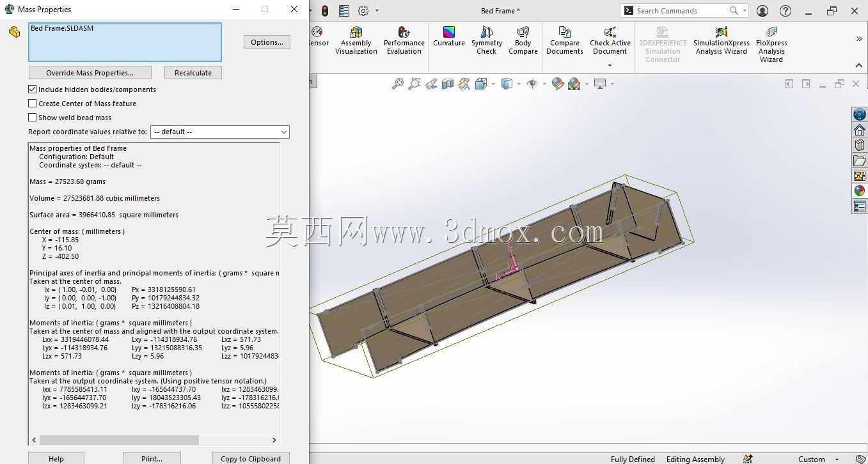Viewport: 868px width, 464px height.
Task: Expand the Display Style dropdown arrow
Action: click(x=519, y=84)
